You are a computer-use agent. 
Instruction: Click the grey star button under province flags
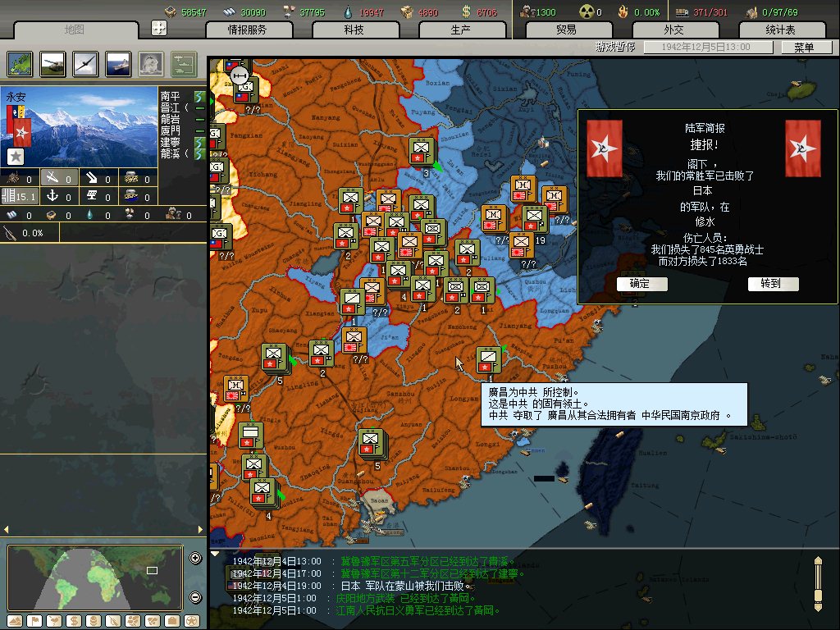tap(16, 157)
